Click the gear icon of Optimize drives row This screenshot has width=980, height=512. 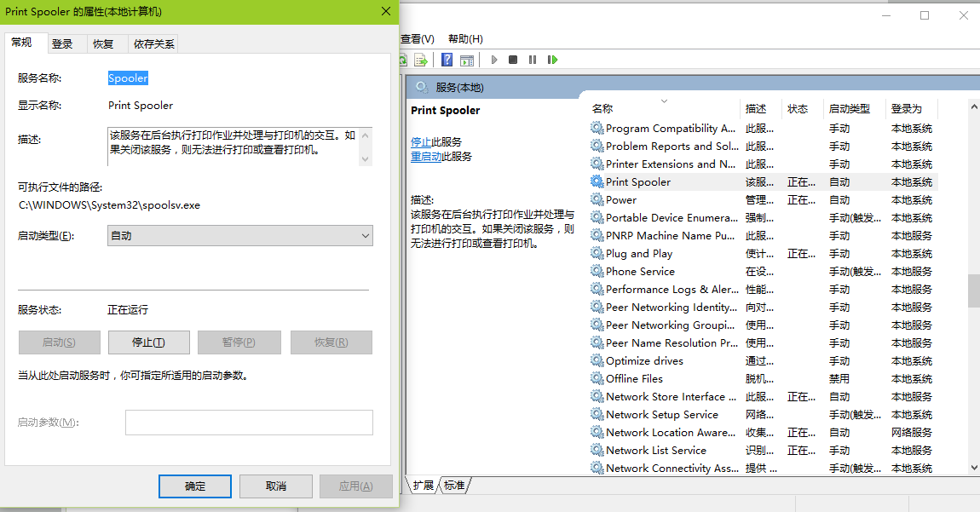pos(597,360)
